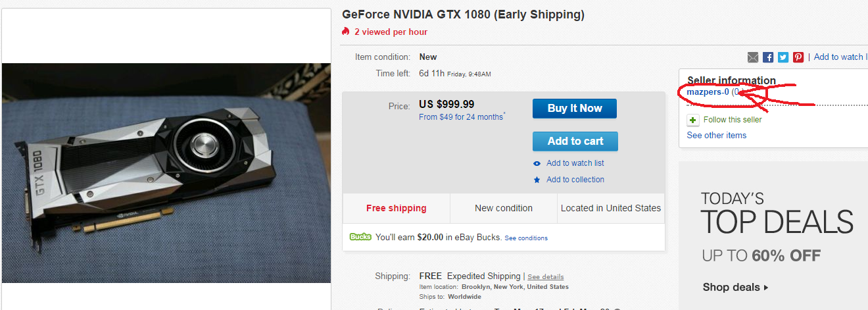Open eBay Bucks See conditions link

[526, 238]
